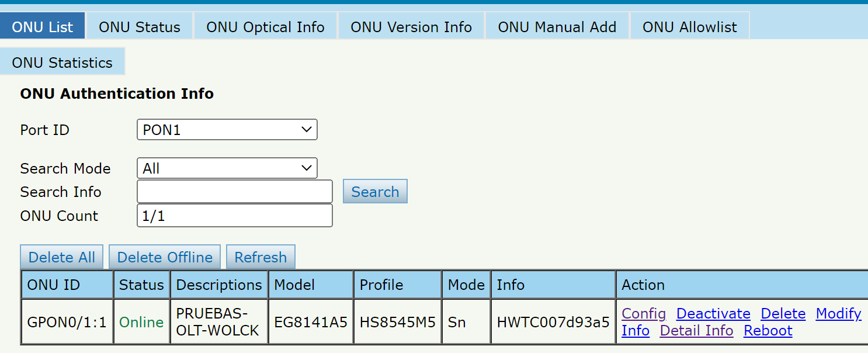Go to ONU Version Info tab
The width and height of the screenshot is (868, 353).
pos(411,27)
